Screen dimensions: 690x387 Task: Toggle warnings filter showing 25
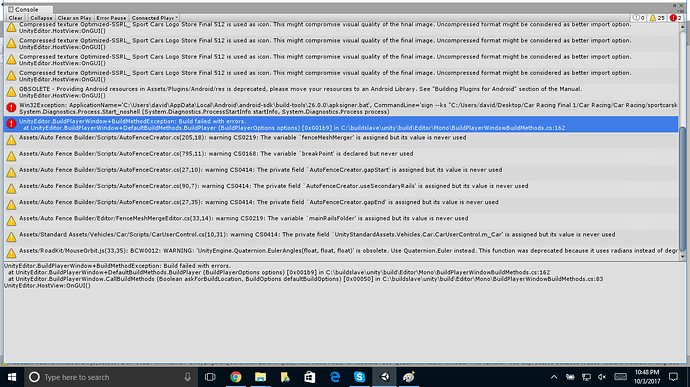coord(657,18)
